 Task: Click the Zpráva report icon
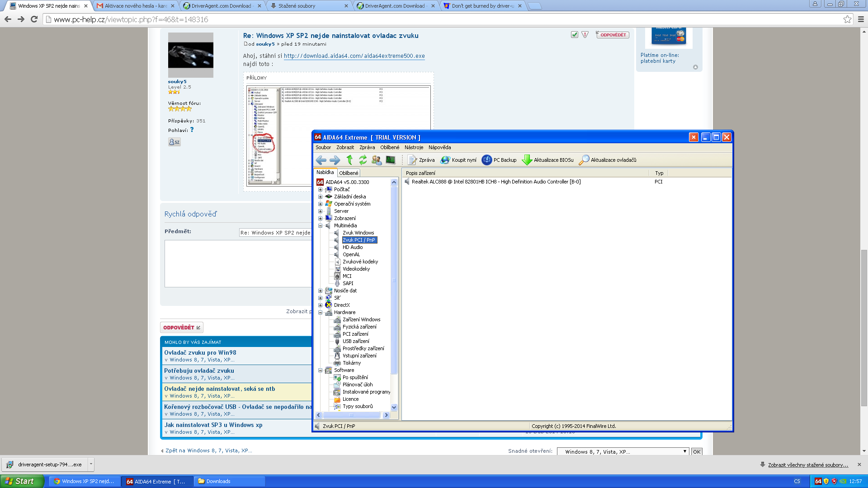(x=412, y=160)
